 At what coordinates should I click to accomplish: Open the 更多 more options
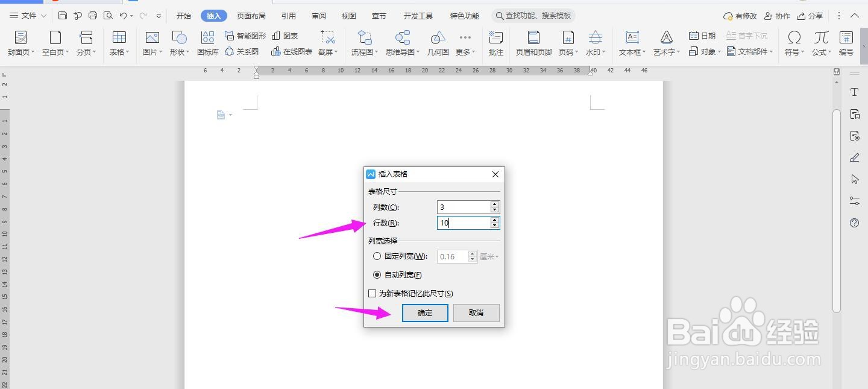[465, 43]
